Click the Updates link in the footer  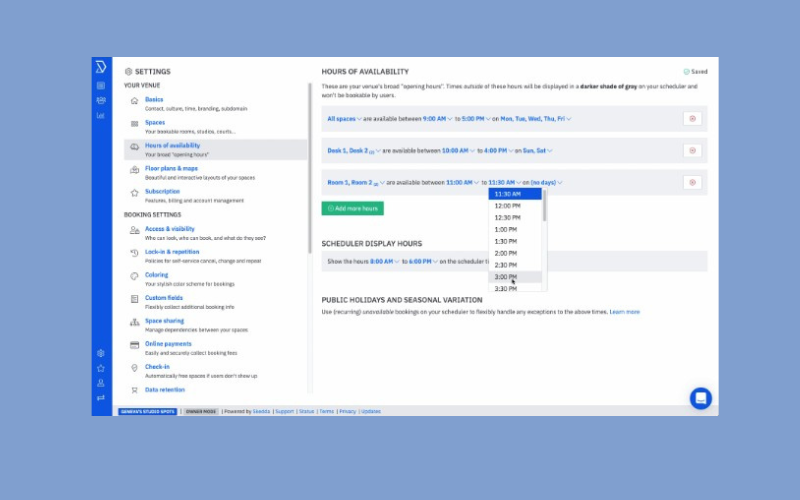[x=370, y=411]
